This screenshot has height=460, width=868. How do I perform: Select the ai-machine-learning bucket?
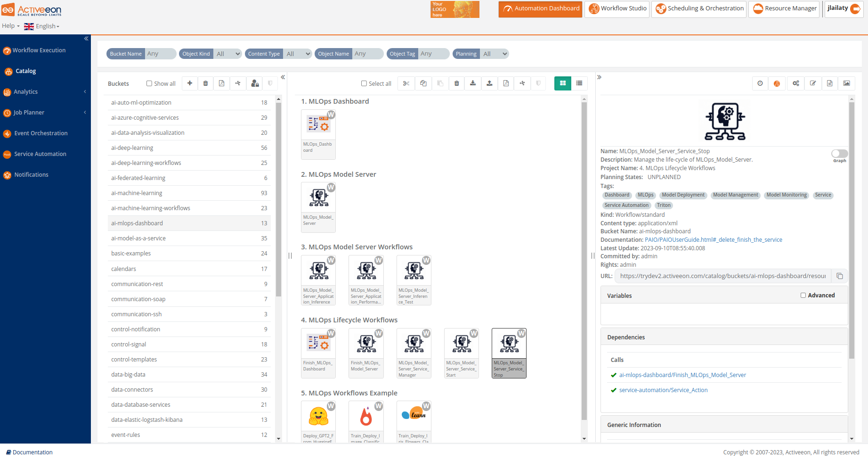pos(189,193)
